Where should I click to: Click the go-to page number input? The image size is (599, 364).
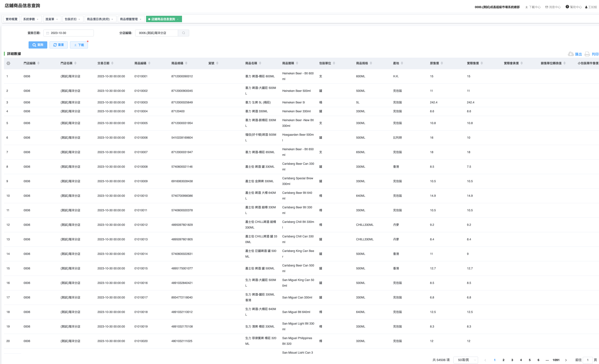tap(587, 360)
